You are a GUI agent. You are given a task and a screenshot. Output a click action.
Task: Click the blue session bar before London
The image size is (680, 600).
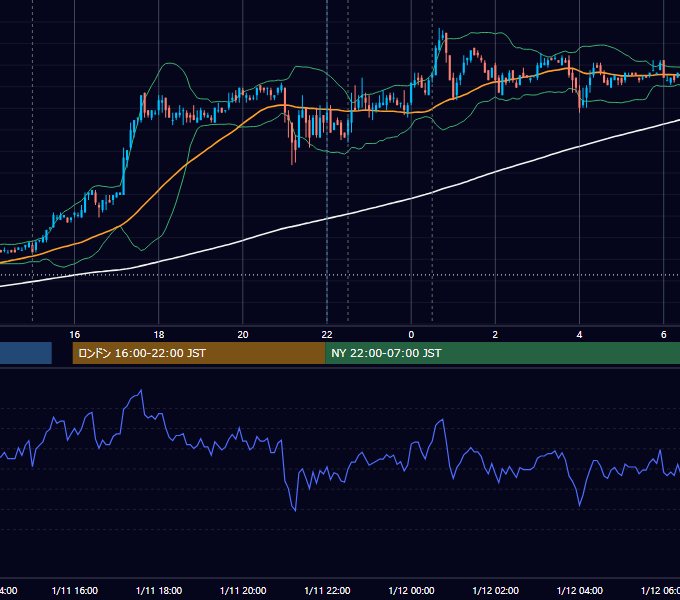point(26,353)
